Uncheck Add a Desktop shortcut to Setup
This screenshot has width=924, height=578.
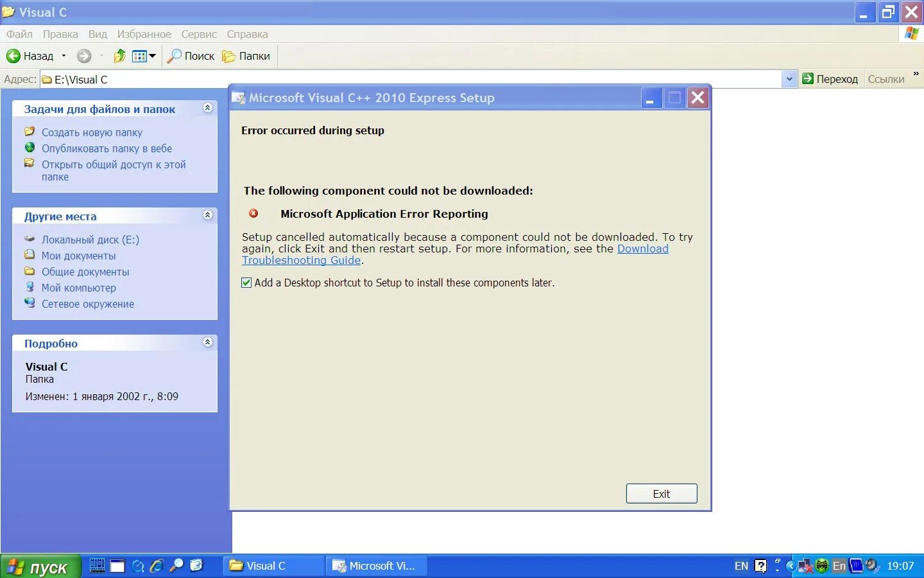pos(246,282)
